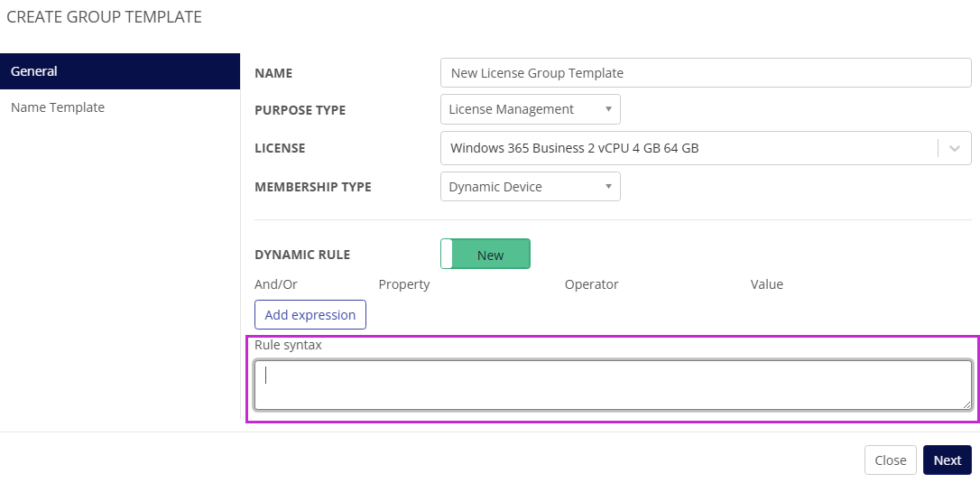Click the Rule syntax label
Viewport: 980px width, 483px height.
point(288,345)
